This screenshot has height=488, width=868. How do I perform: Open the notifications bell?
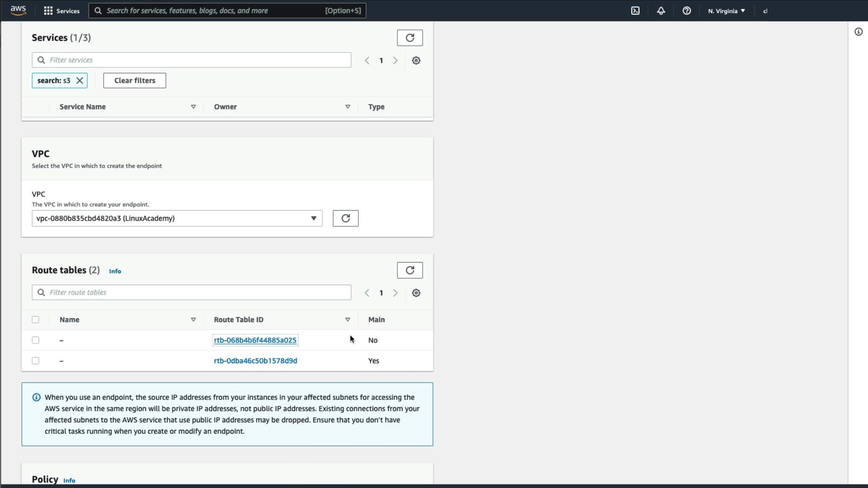pyautogui.click(x=661, y=11)
